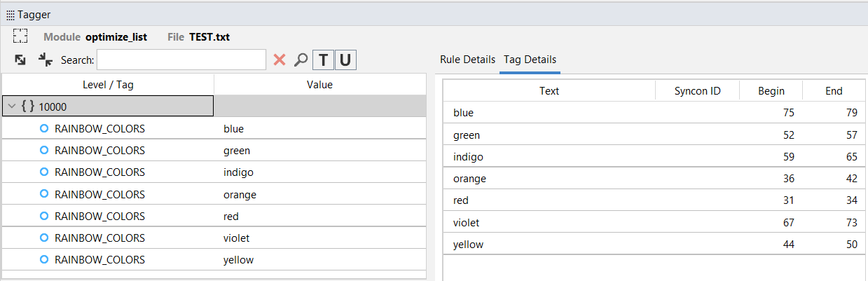Select the RAINBOW_COLORS yellow tag row

pos(99,259)
